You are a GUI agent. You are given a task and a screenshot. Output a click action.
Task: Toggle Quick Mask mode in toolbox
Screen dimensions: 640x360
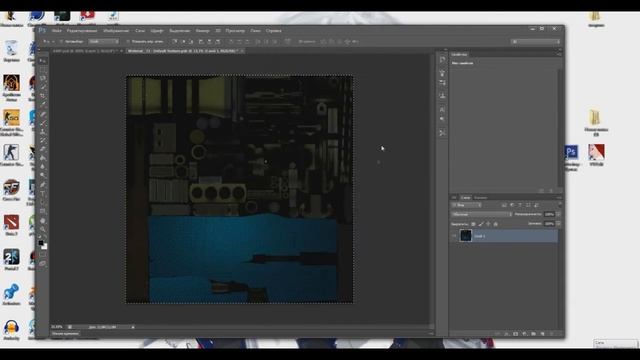[x=43, y=255]
